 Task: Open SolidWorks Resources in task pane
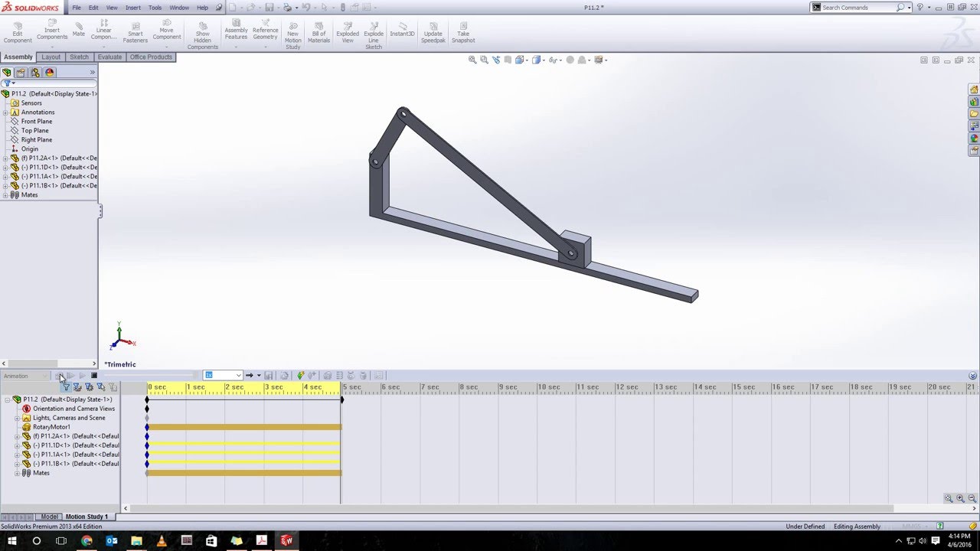pos(974,90)
